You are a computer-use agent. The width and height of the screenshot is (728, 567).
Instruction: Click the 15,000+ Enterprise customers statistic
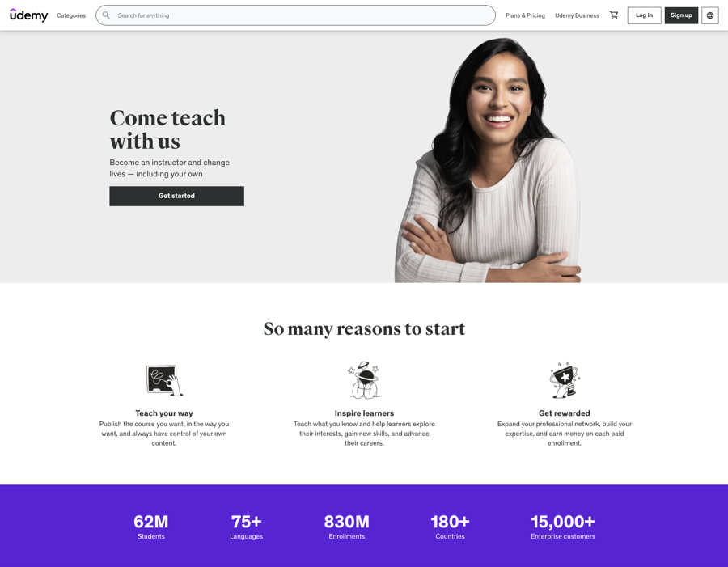563,527
